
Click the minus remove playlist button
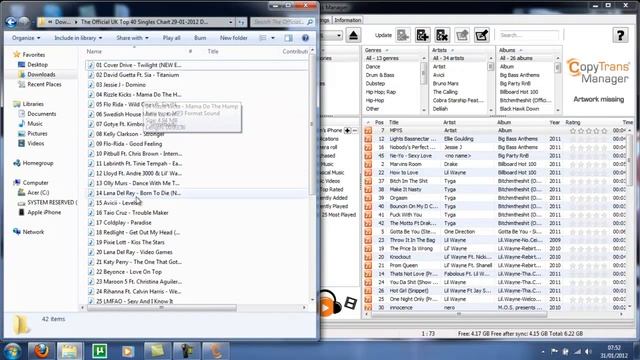[355, 131]
